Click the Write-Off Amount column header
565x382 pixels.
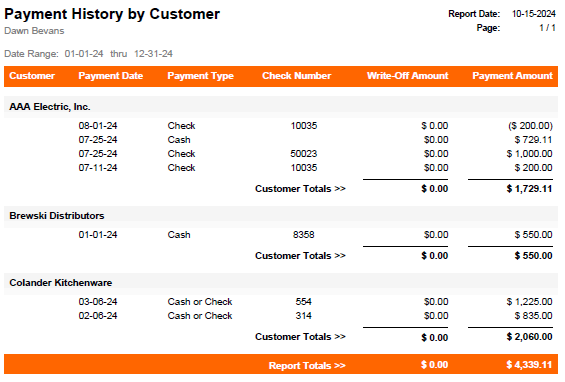point(408,76)
